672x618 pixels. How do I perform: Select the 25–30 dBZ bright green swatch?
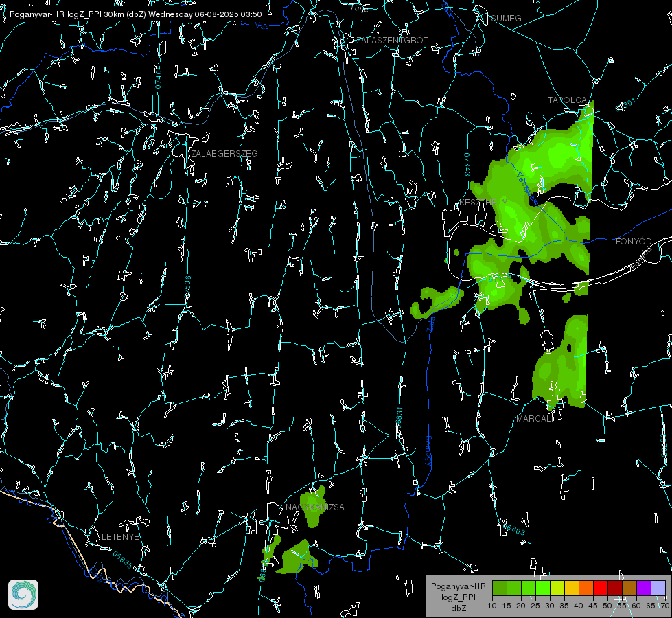click(542, 588)
